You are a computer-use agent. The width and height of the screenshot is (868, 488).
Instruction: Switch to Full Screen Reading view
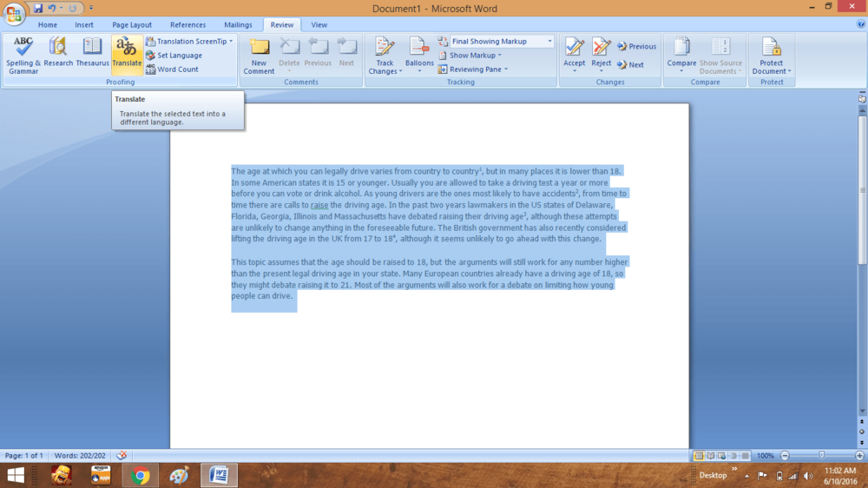coord(710,456)
